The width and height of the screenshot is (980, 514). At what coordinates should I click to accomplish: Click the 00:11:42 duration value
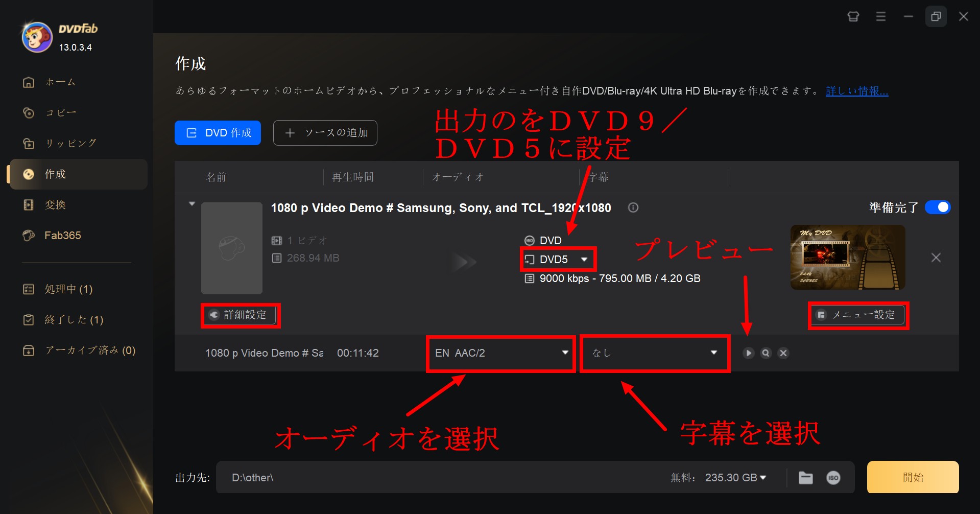pos(358,353)
